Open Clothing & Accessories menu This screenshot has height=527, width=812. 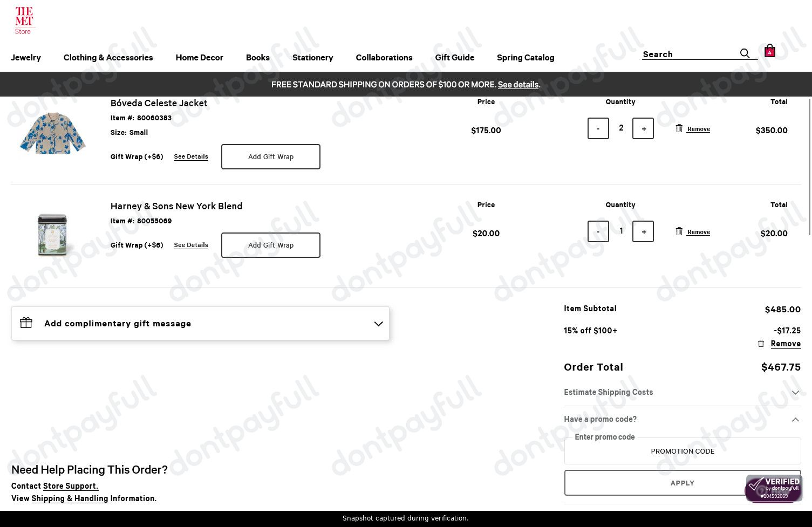point(108,58)
